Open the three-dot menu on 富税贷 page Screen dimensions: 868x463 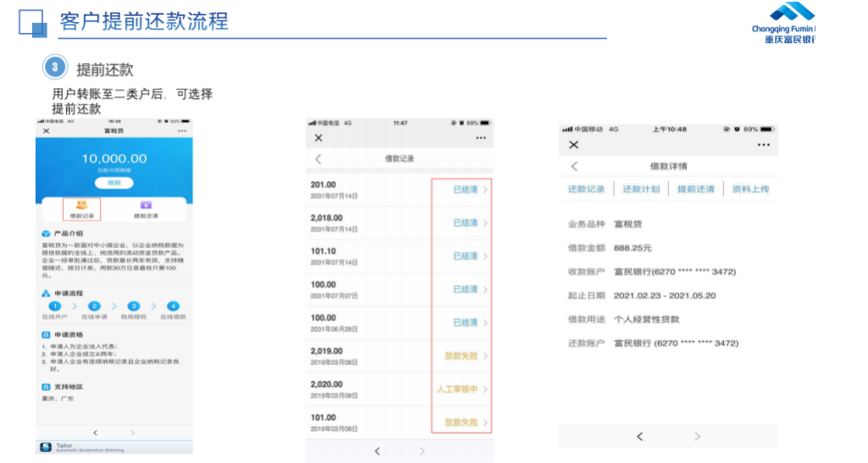182,131
